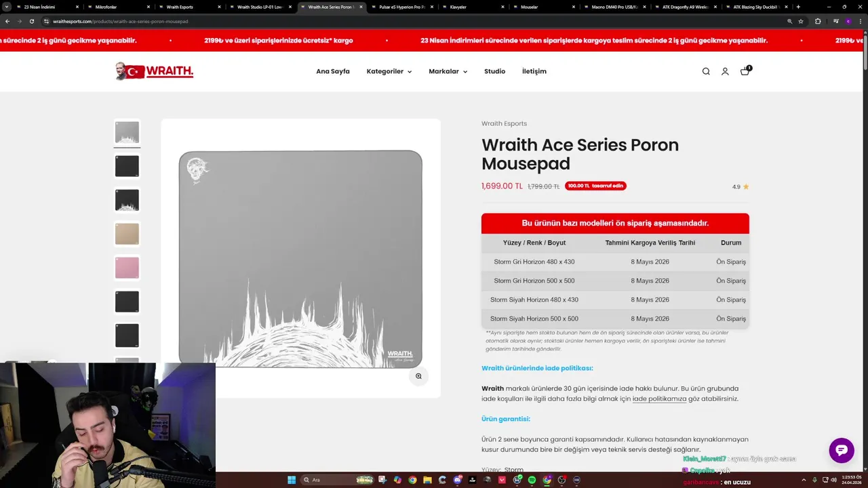The height and width of the screenshot is (488, 868).
Task: Reload the page with the refresh icon
Action: click(x=31, y=21)
